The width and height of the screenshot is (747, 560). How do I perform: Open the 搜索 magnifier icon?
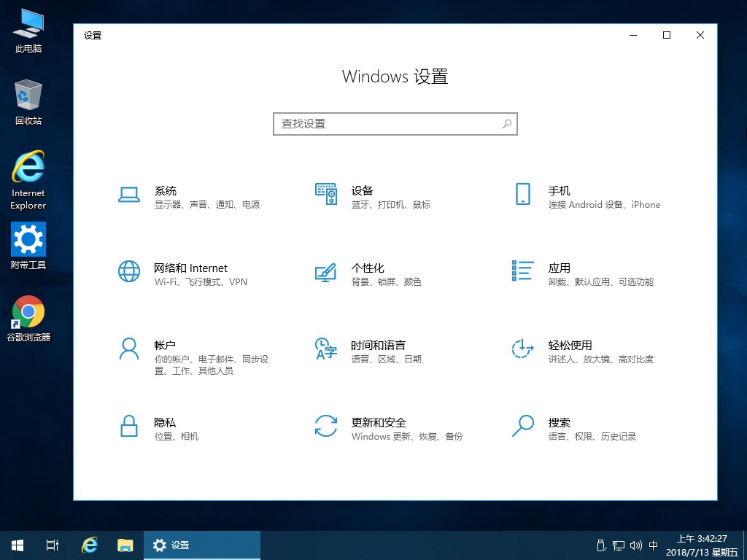coord(522,426)
